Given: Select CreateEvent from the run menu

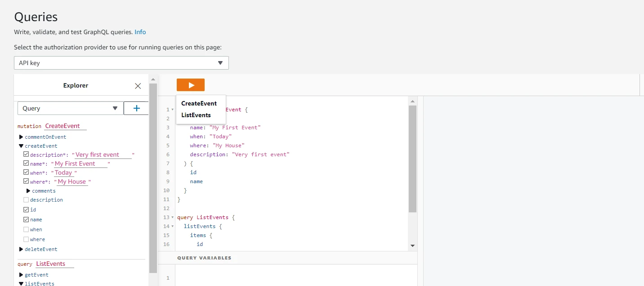Looking at the screenshot, I should [x=199, y=103].
